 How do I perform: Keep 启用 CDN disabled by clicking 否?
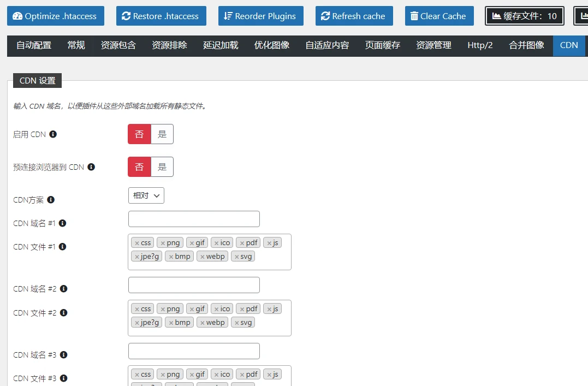click(x=139, y=134)
